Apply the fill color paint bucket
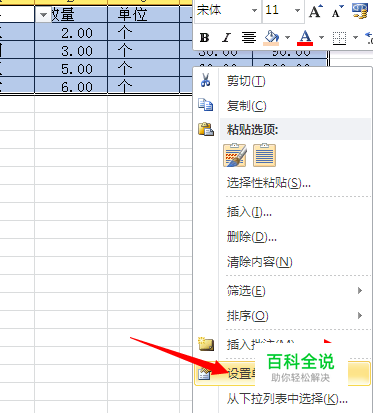The image size is (373, 413). point(272,38)
